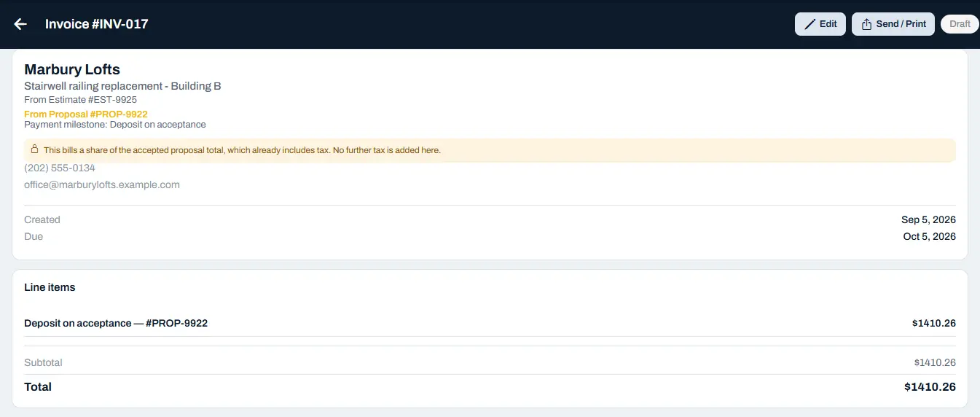
Task: Click the email office@marburylofts.example.com
Action: (x=102, y=184)
